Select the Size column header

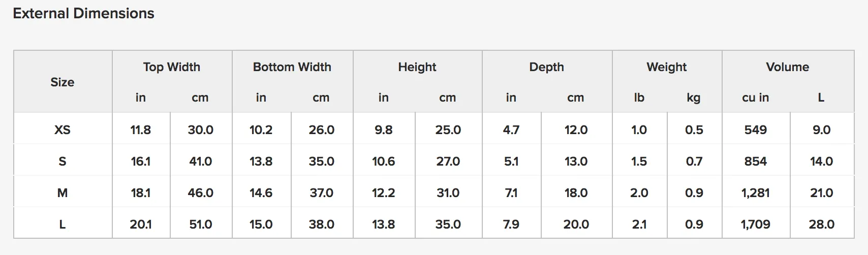63,82
